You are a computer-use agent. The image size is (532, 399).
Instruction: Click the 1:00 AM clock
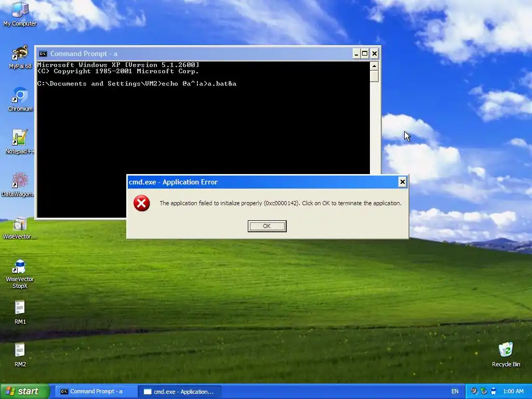click(x=513, y=392)
